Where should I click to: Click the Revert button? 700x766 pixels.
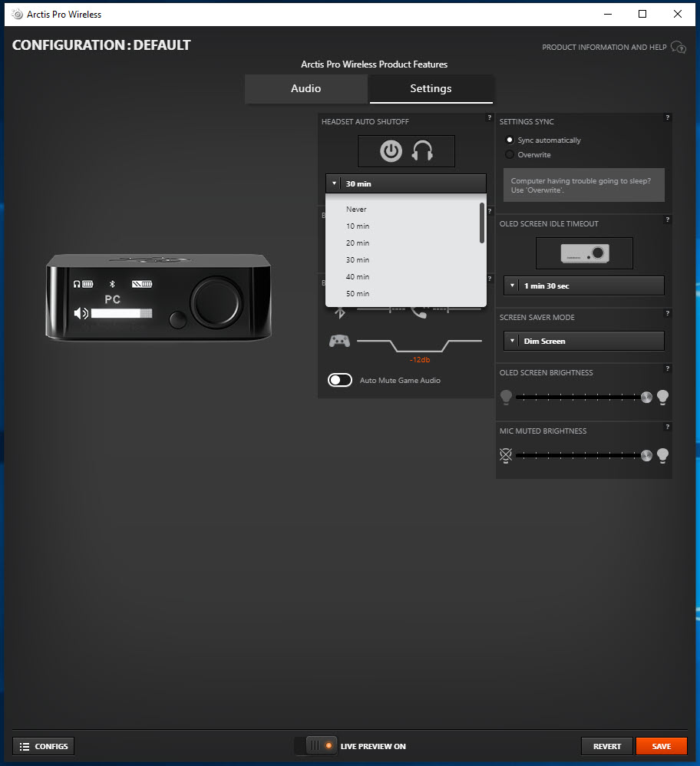[x=606, y=747]
